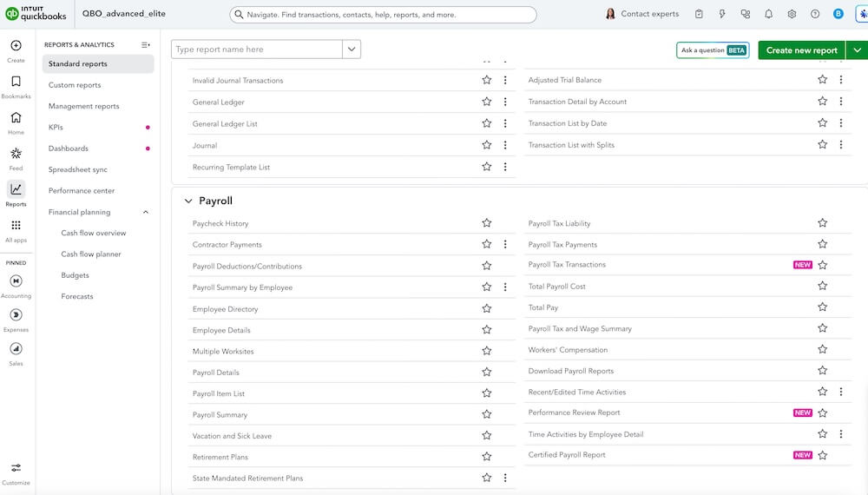Click the Type report name here field
This screenshot has width=868, height=495.
[x=257, y=49]
